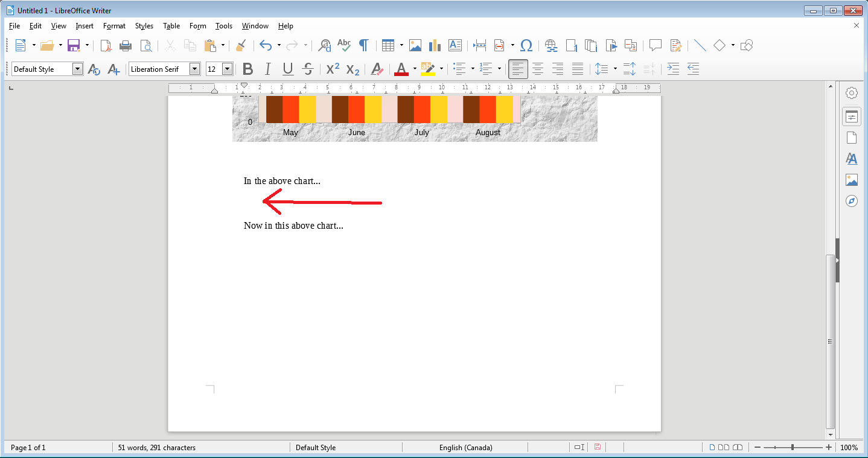The width and height of the screenshot is (868, 458).
Task: Click the word count status field
Action: pos(157,448)
